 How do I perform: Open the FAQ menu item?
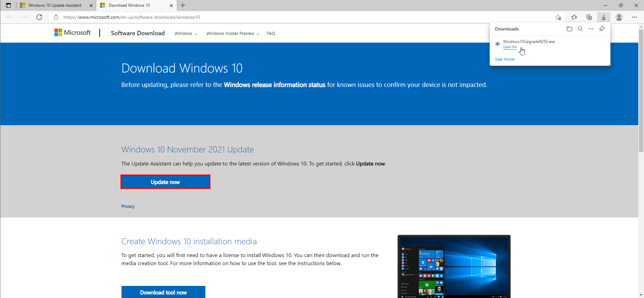tap(271, 34)
